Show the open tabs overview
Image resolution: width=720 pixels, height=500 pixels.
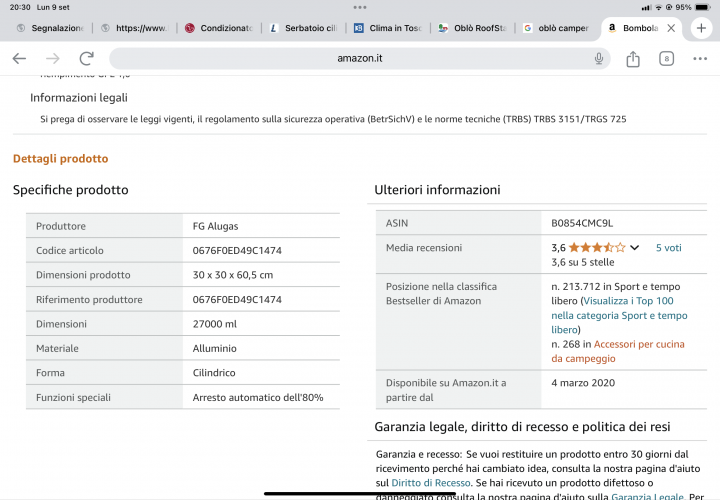pyautogui.click(x=666, y=59)
